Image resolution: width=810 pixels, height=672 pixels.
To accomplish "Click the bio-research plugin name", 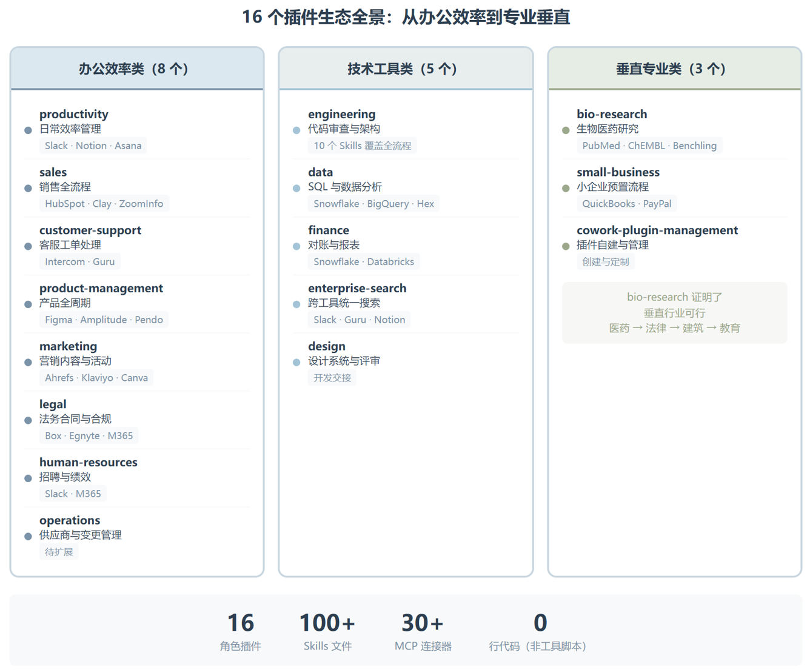I will [x=612, y=114].
